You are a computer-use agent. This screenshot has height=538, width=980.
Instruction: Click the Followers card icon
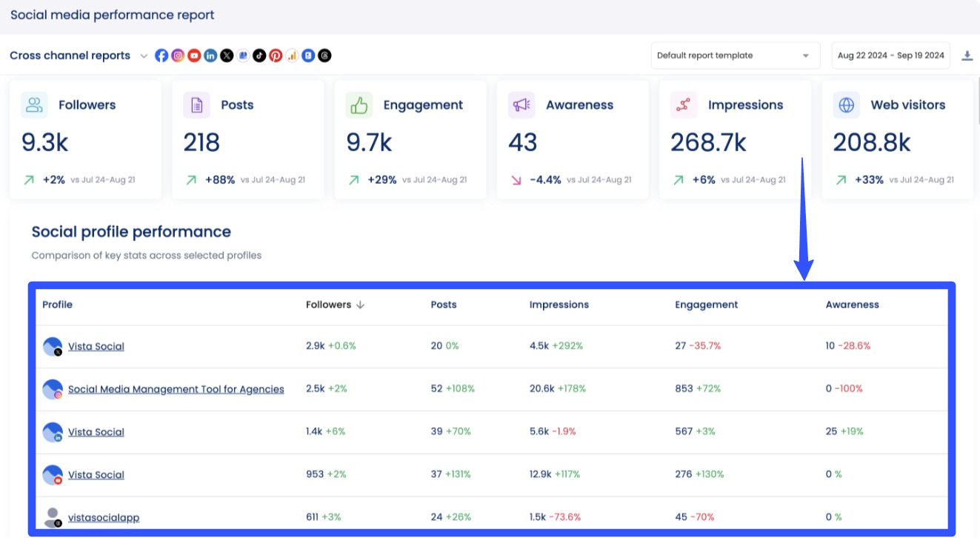tap(34, 104)
